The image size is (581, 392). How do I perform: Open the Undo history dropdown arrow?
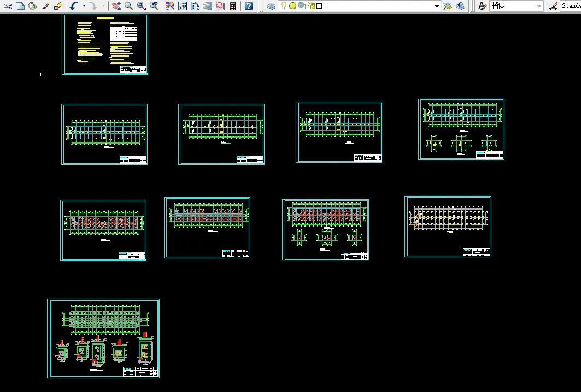tap(84, 6)
